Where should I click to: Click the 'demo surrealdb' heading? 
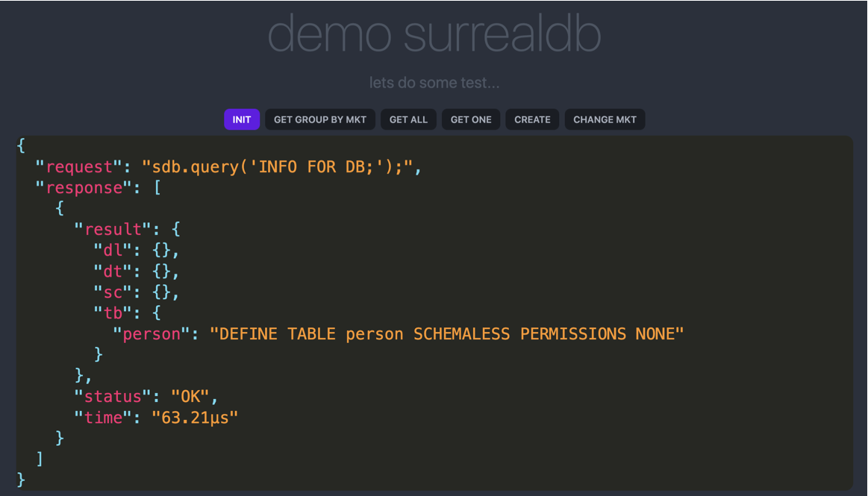click(x=434, y=34)
